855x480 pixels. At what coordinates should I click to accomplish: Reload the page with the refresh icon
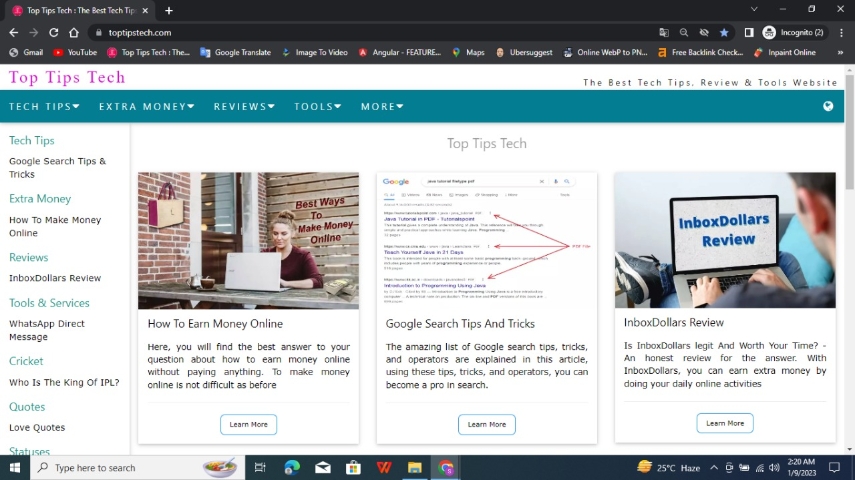tap(54, 32)
